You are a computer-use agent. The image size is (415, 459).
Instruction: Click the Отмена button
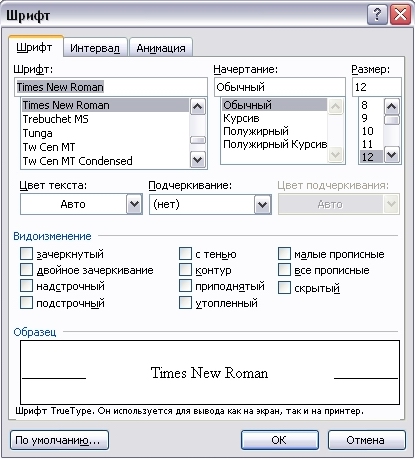click(366, 440)
